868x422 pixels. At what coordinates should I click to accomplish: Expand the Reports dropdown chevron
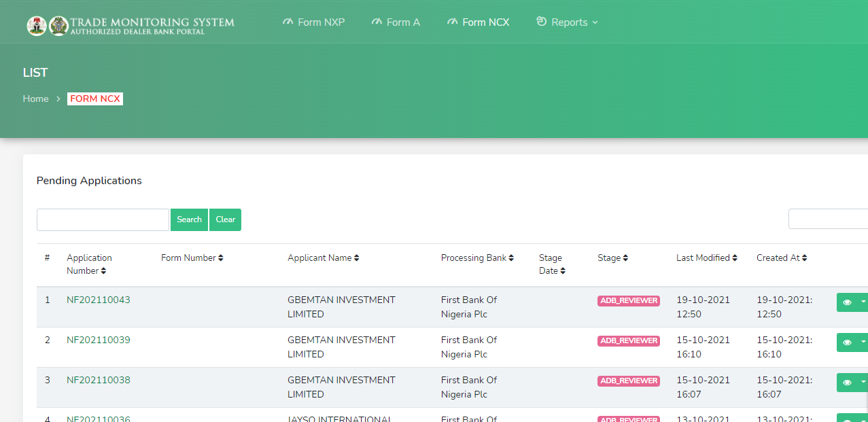click(595, 22)
